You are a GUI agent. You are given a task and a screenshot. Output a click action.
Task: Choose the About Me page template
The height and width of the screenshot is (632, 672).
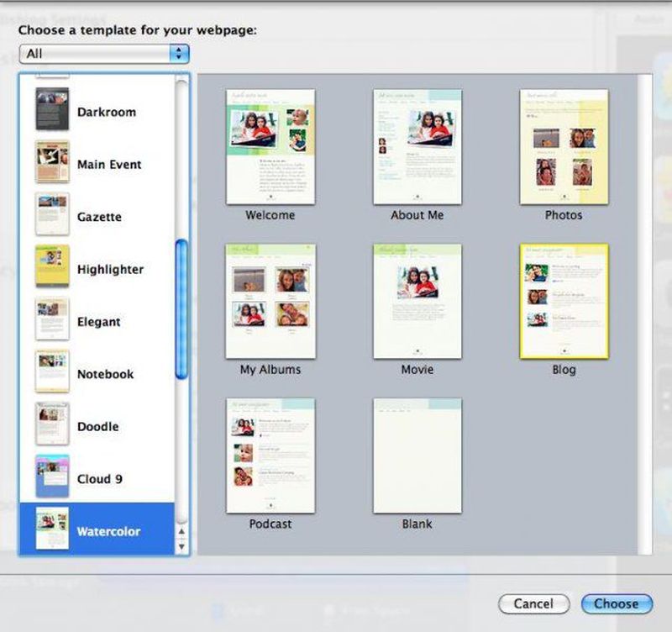click(417, 147)
